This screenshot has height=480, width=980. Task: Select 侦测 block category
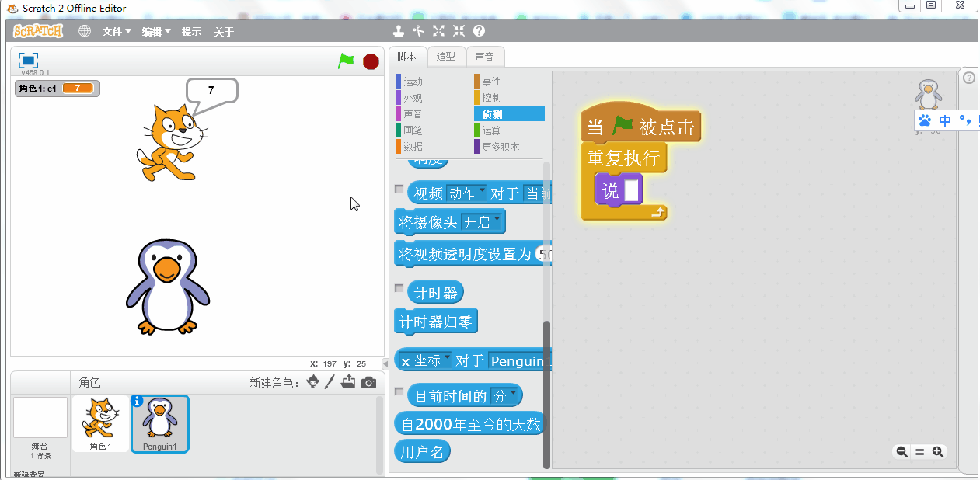(509, 114)
